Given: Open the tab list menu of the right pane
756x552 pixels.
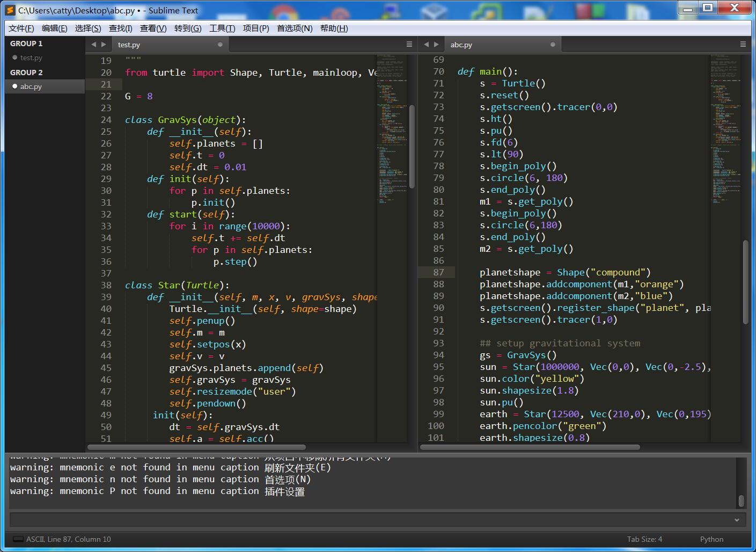Looking at the screenshot, I should (x=743, y=45).
